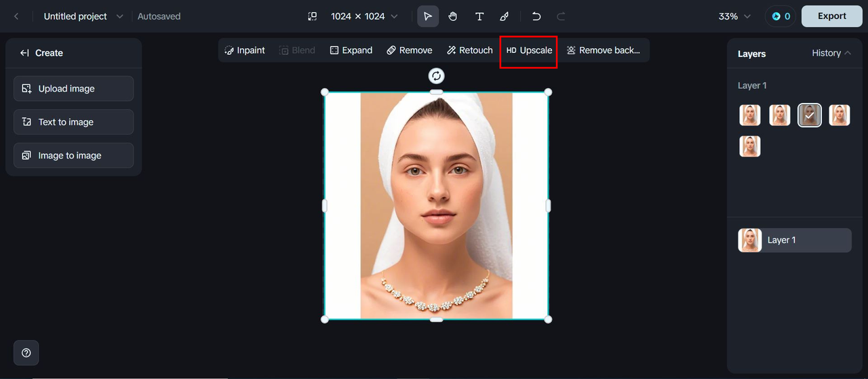Click the portrait image on canvas

click(x=437, y=205)
